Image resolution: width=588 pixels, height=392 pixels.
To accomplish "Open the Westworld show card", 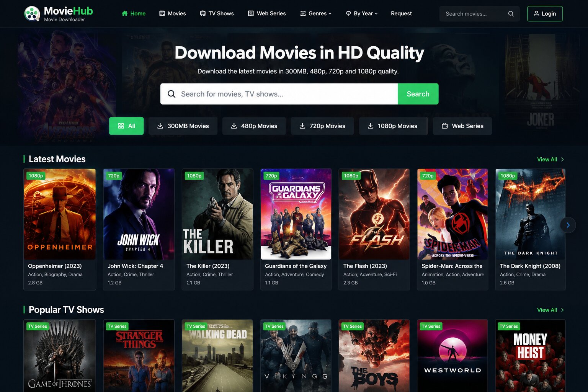I will tap(452, 356).
